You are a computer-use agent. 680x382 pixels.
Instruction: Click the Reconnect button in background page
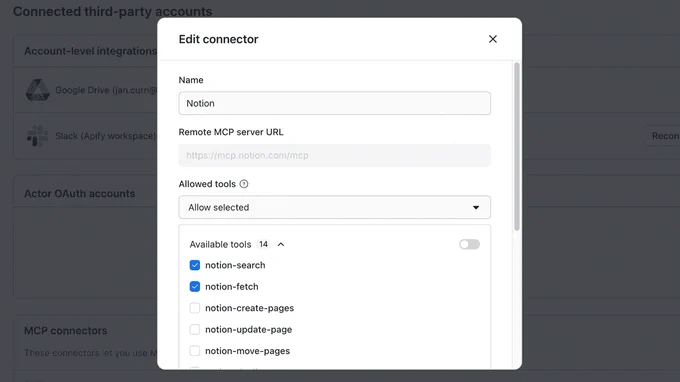[x=662, y=136]
